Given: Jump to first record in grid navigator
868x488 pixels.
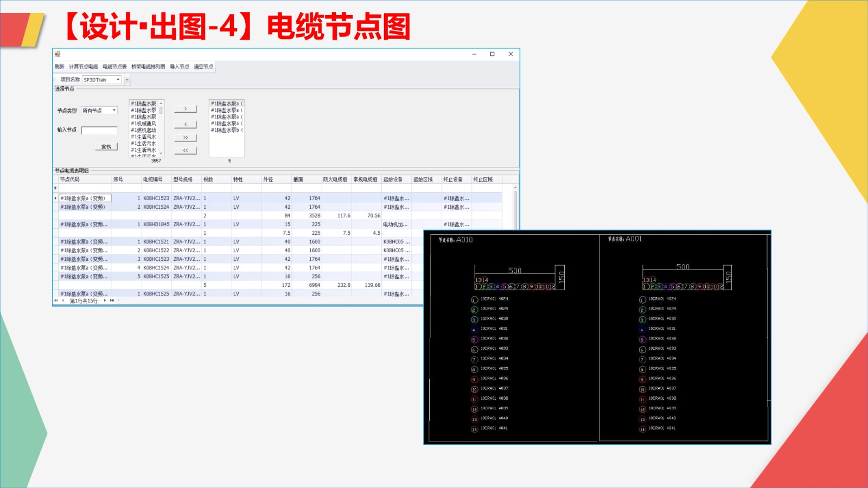Looking at the screenshot, I should coord(56,300).
